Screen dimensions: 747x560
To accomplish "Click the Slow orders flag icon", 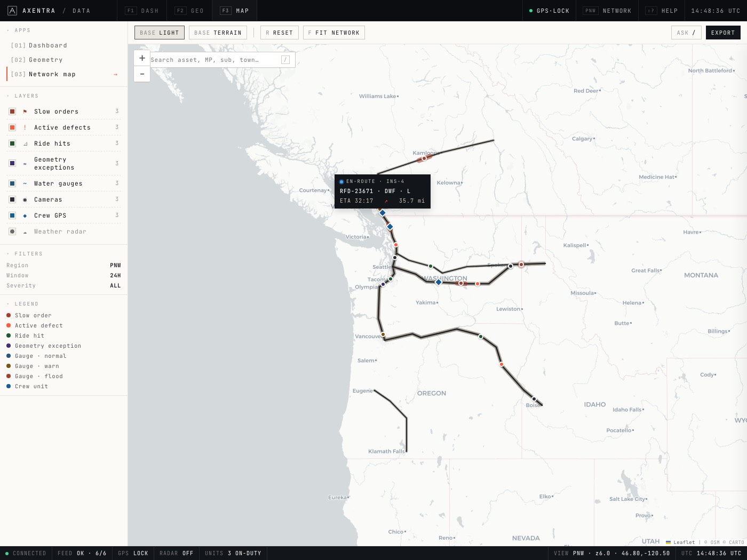I will [25, 111].
